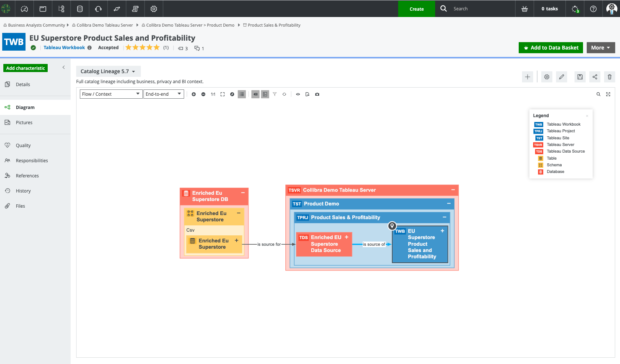The height and width of the screenshot is (364, 620).
Task: Open Business Analysts Community breadcrumb
Action: coord(37,25)
